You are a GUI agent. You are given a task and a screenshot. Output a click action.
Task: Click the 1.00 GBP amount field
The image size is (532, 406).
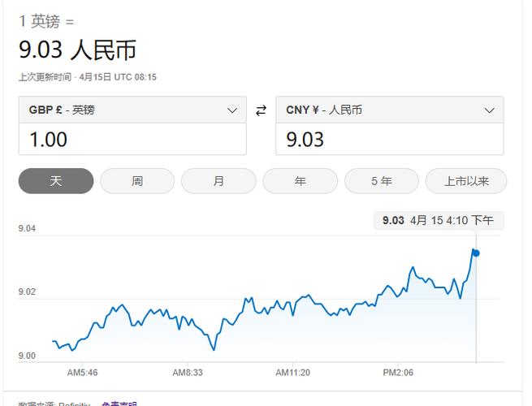coord(132,140)
